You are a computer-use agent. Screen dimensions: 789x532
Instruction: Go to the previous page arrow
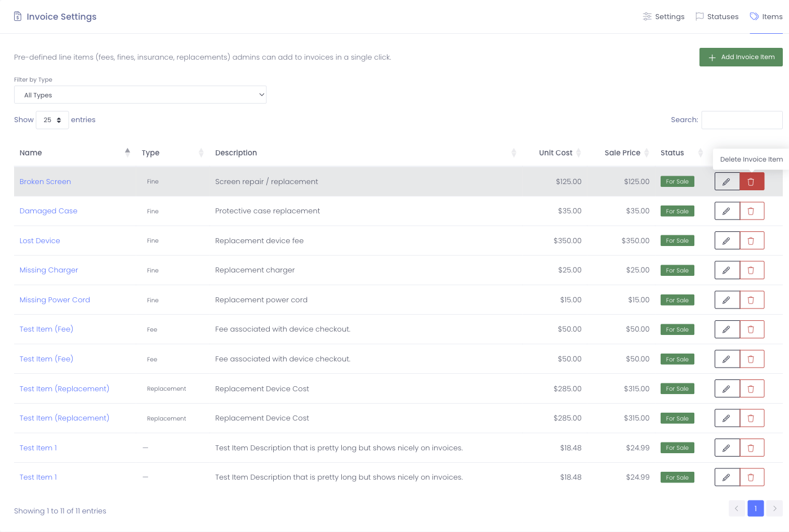pos(737,508)
